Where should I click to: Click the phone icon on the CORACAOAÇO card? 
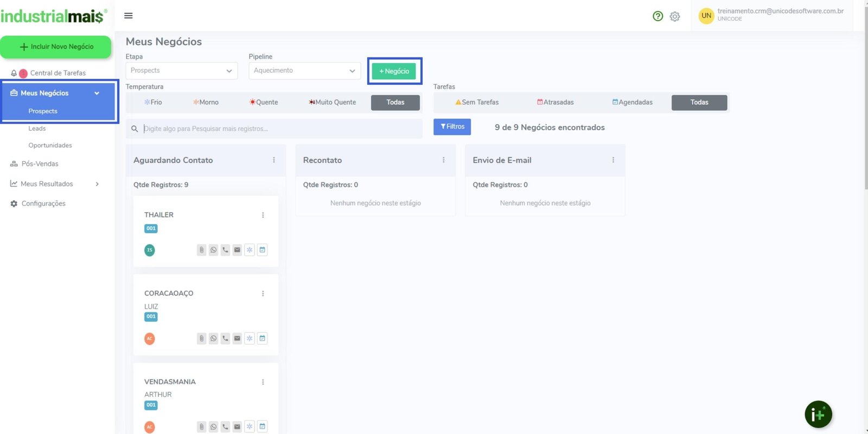(225, 339)
